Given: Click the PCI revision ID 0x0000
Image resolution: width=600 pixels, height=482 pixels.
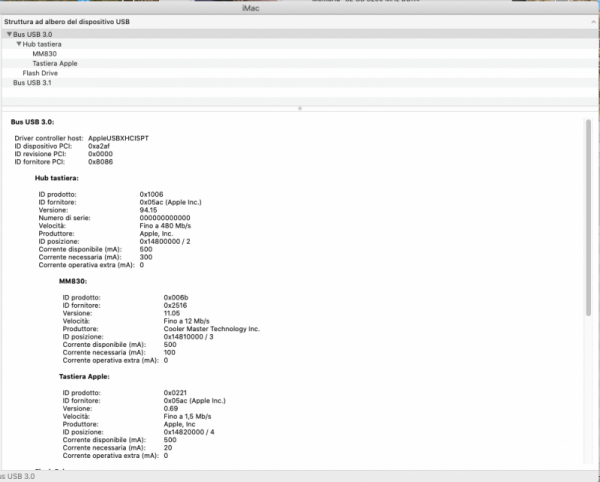Looking at the screenshot, I should 100,154.
